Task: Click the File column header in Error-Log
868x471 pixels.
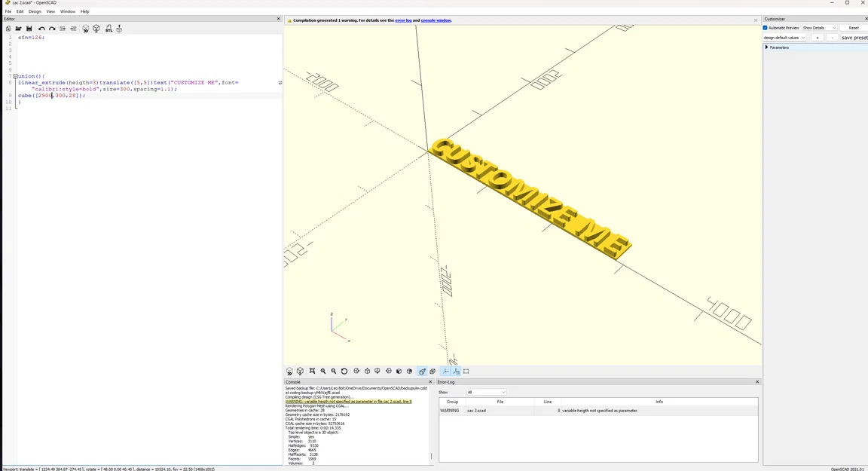Action: [x=500, y=402]
